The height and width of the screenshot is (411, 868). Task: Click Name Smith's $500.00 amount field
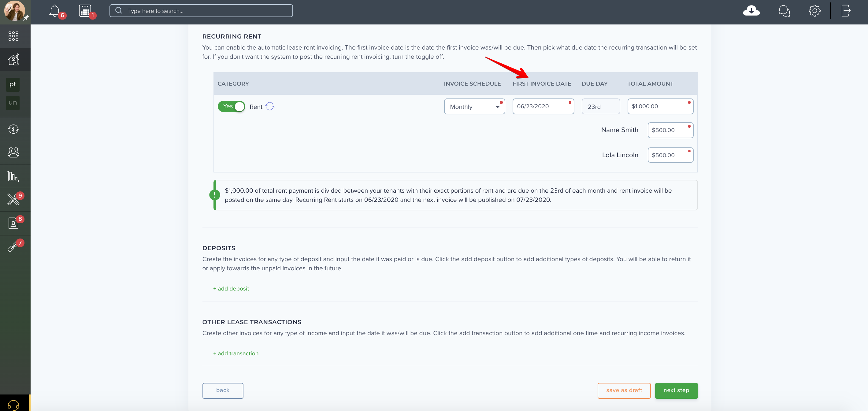[670, 130]
